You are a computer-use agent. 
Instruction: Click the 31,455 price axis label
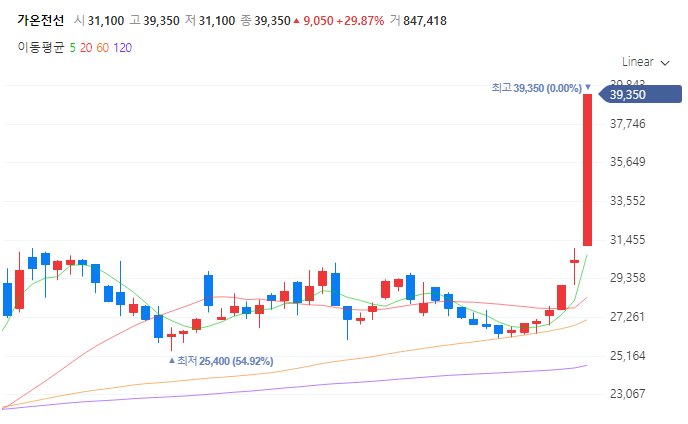coord(627,240)
